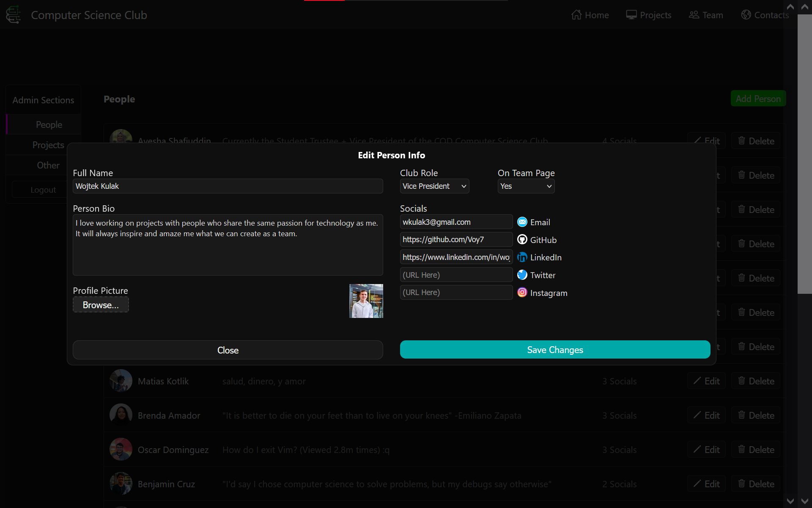
Task: Open the Club Role dropdown
Action: click(x=434, y=186)
